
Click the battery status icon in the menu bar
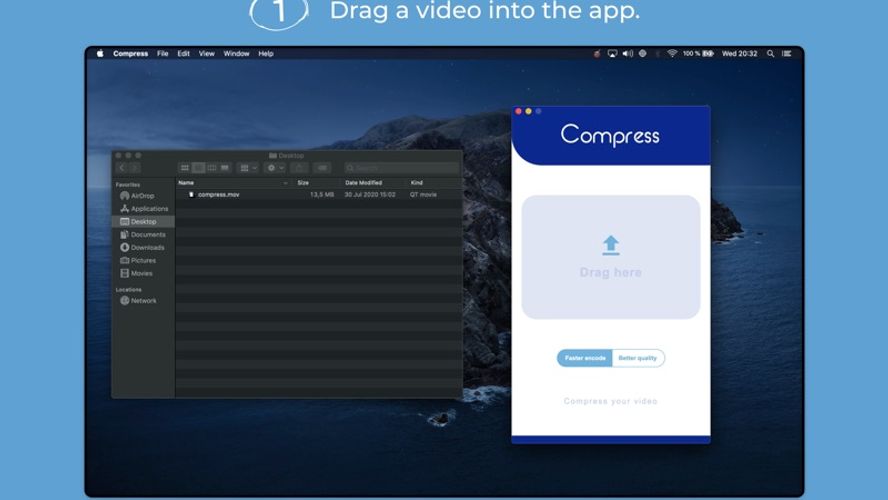click(708, 53)
